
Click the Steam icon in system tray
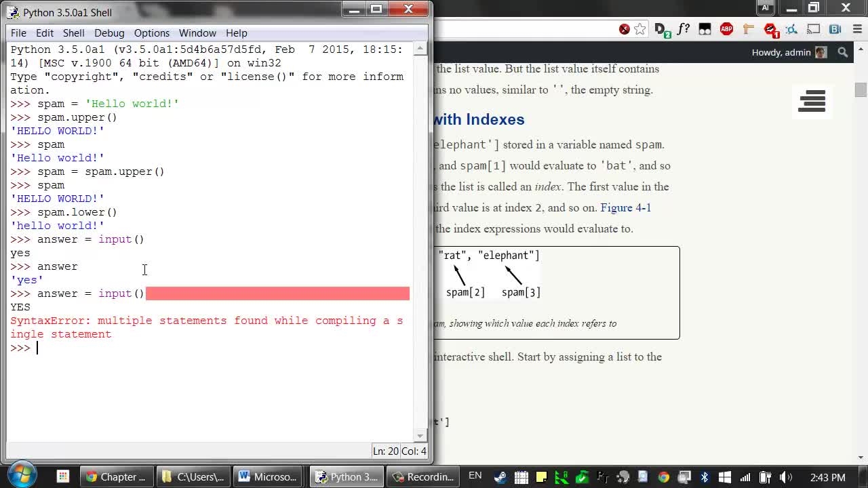500,477
